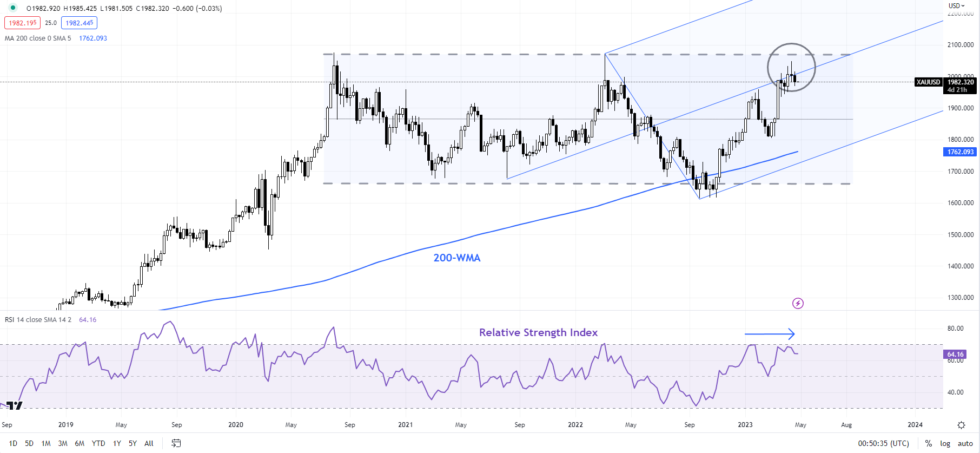The height and width of the screenshot is (453, 980).
Task: Click the 2020 time axis label
Action: pos(236,425)
